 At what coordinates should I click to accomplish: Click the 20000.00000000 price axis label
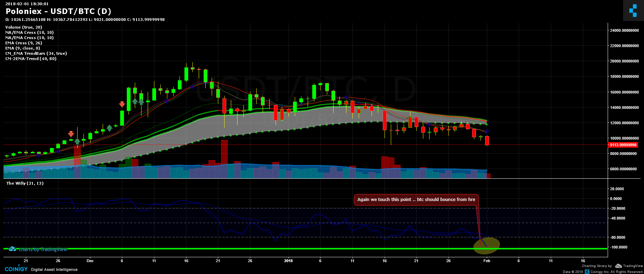624,61
